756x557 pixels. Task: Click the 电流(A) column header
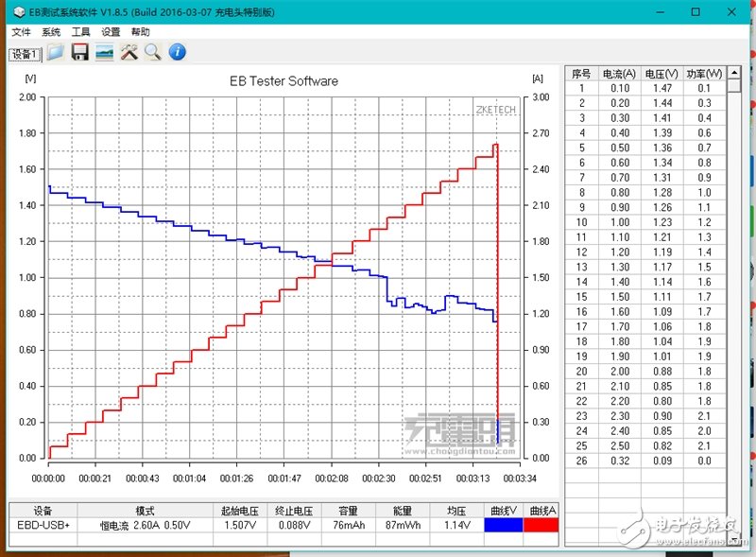click(x=619, y=74)
